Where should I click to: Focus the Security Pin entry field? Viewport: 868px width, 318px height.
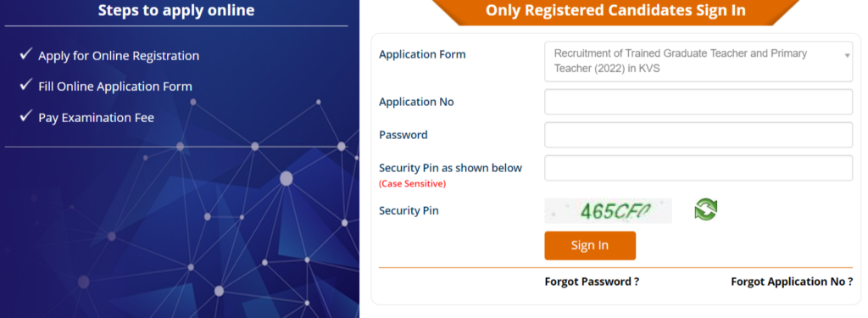(x=698, y=168)
